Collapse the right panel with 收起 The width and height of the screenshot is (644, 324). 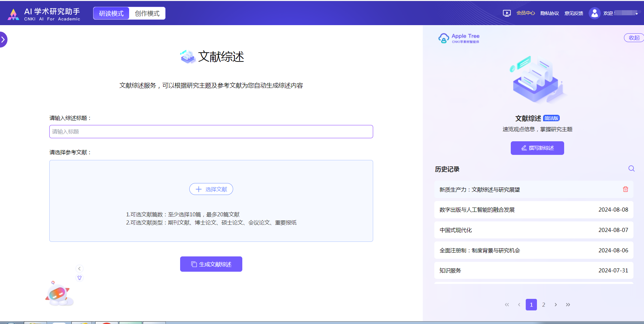[634, 38]
